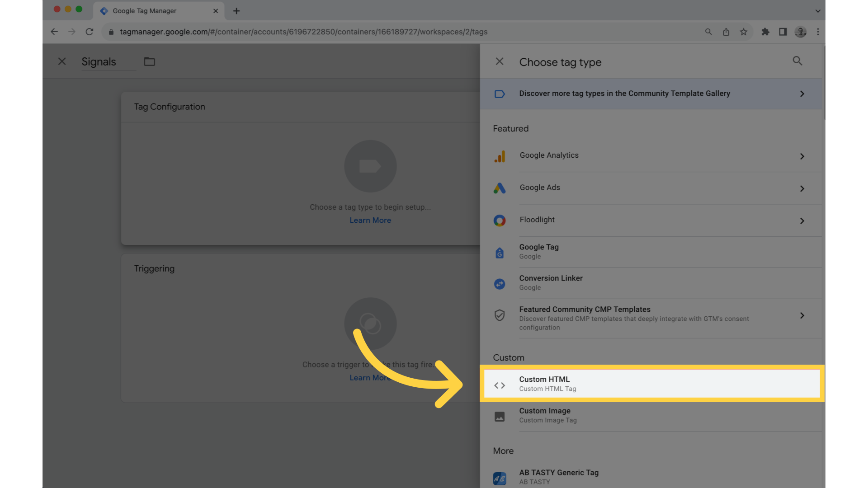This screenshot has height=488, width=868.
Task: Click the Tag Configuration placeholder icon
Action: (x=370, y=166)
